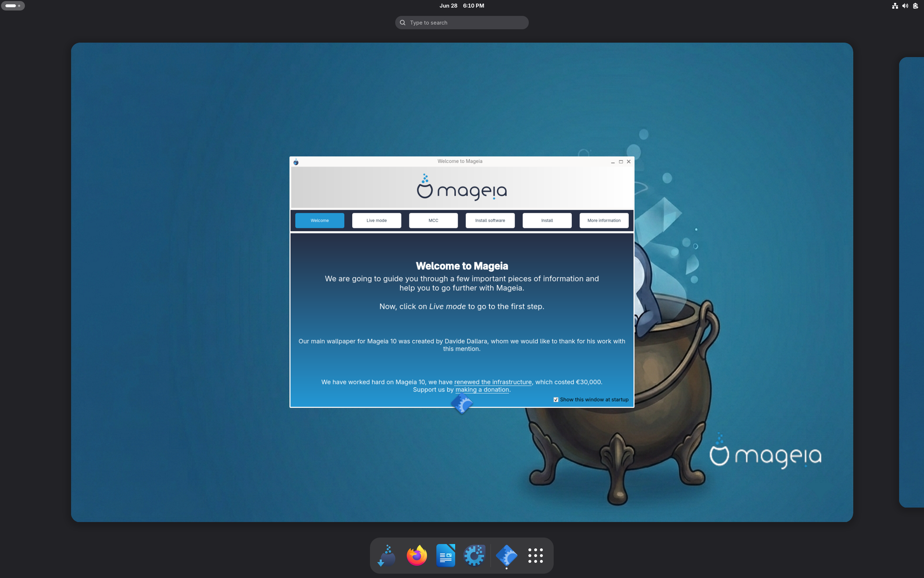Image resolution: width=924 pixels, height=578 pixels.
Task: Click the Type to search field
Action: 462,22
